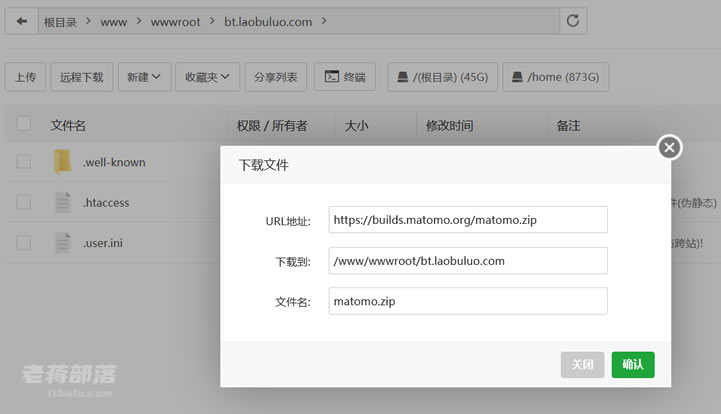The width and height of the screenshot is (721, 414).
Task: Close the download dialog with X icon
Action: tap(670, 147)
